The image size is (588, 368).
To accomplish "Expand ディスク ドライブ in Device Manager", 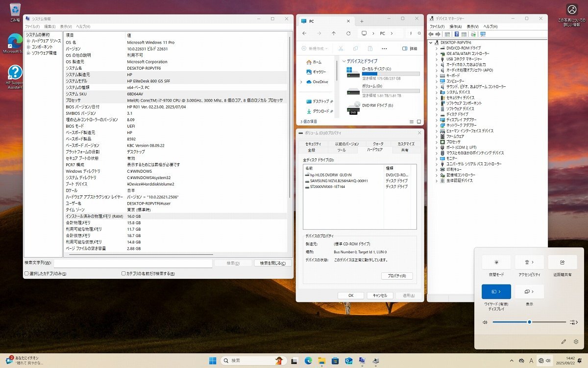I will tap(437, 114).
